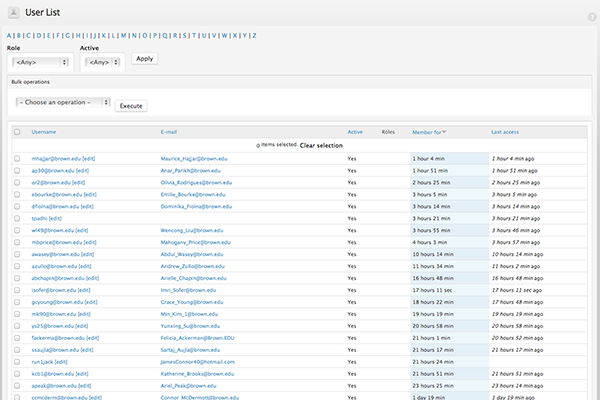This screenshot has height=400, width=600.
Task: Open user mbprice@brown.edu profile
Action: pyautogui.click(x=57, y=242)
